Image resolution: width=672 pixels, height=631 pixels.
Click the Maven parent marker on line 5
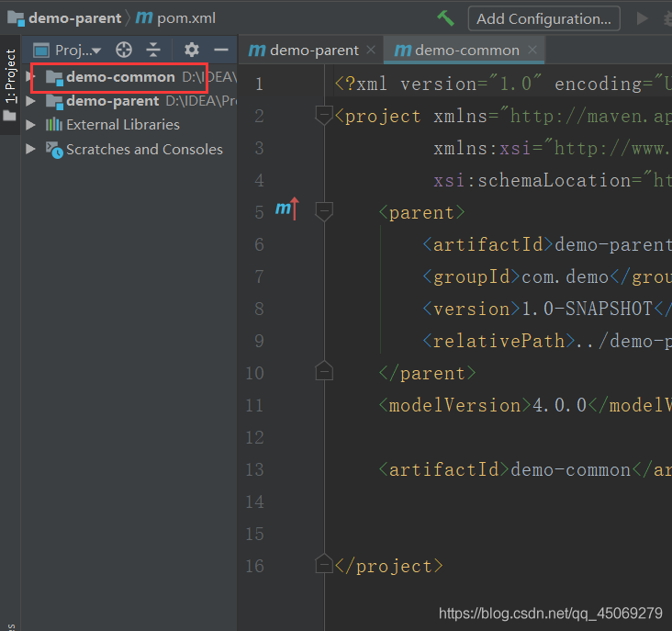click(x=286, y=210)
